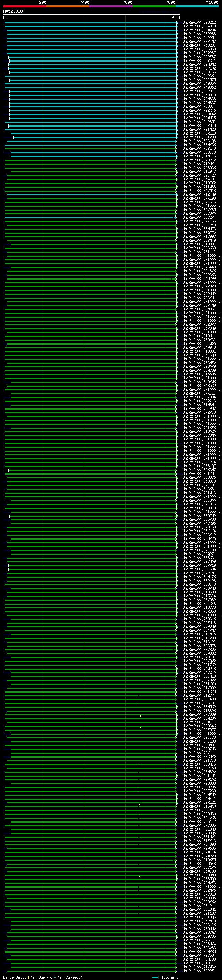Select the UniRef100_B9RRS7 label
The height and width of the screenshot is (980, 222).
point(199,53)
